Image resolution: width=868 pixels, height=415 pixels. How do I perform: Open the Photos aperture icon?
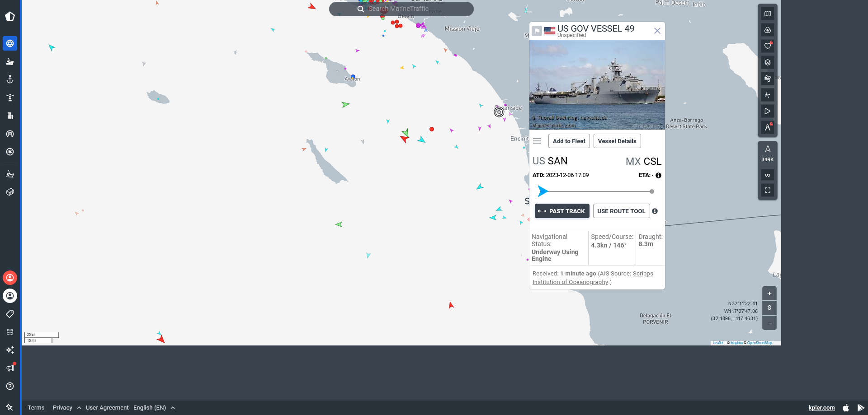pyautogui.click(x=10, y=152)
